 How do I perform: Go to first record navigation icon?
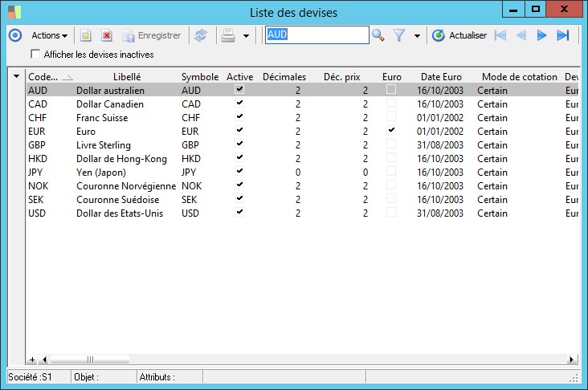(x=500, y=35)
